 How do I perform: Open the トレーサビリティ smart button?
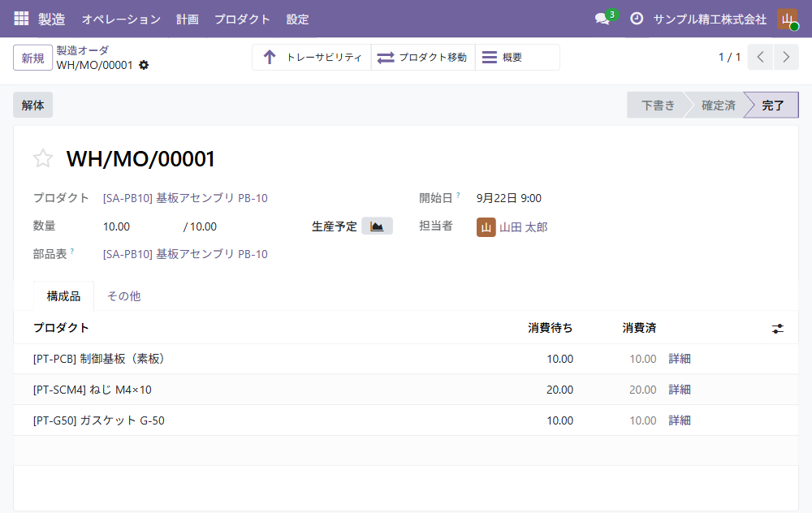point(312,57)
